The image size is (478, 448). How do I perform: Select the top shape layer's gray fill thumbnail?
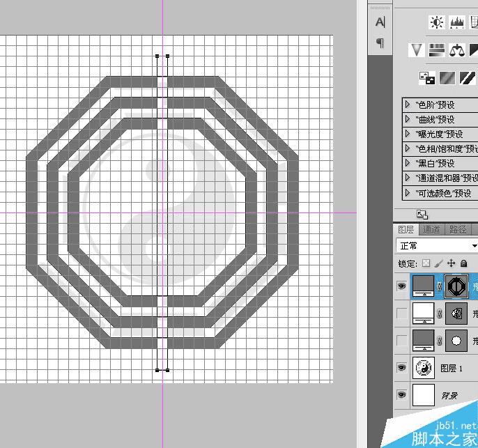[423, 286]
